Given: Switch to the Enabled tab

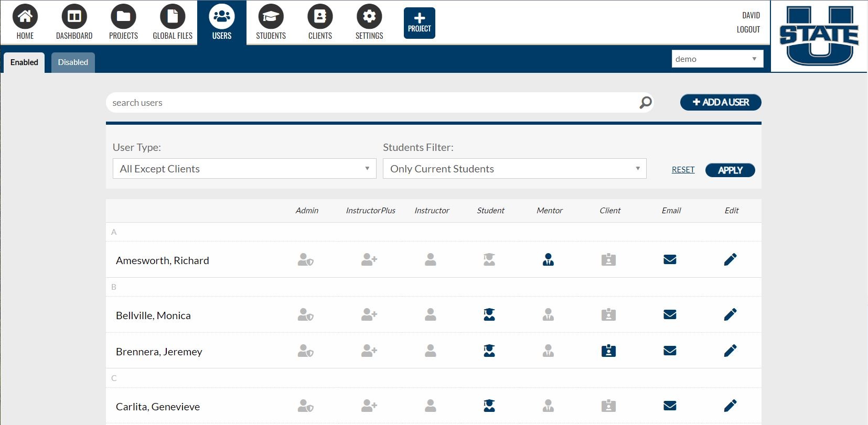Looking at the screenshot, I should [x=24, y=62].
